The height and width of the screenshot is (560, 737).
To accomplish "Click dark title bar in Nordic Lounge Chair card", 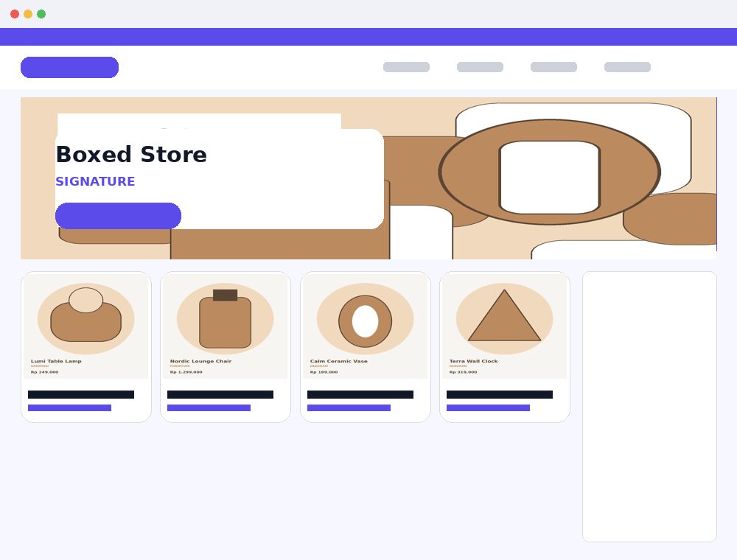I will click(220, 395).
